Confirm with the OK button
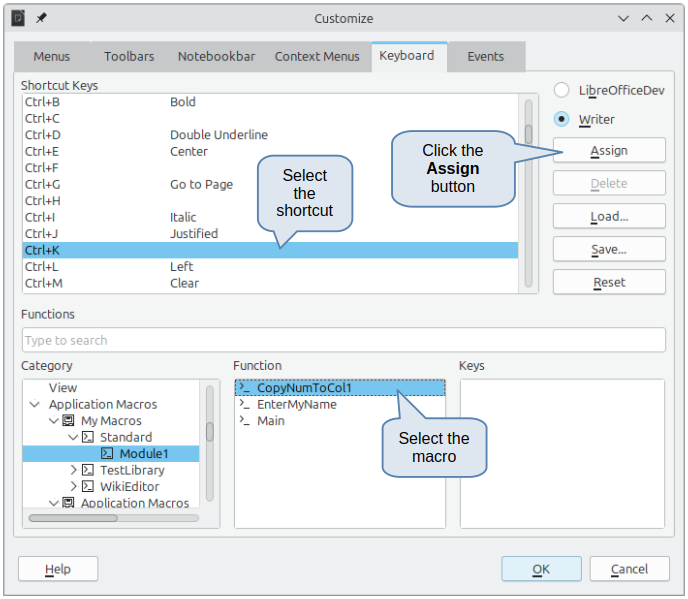This screenshot has height=599, width=688. click(x=541, y=569)
